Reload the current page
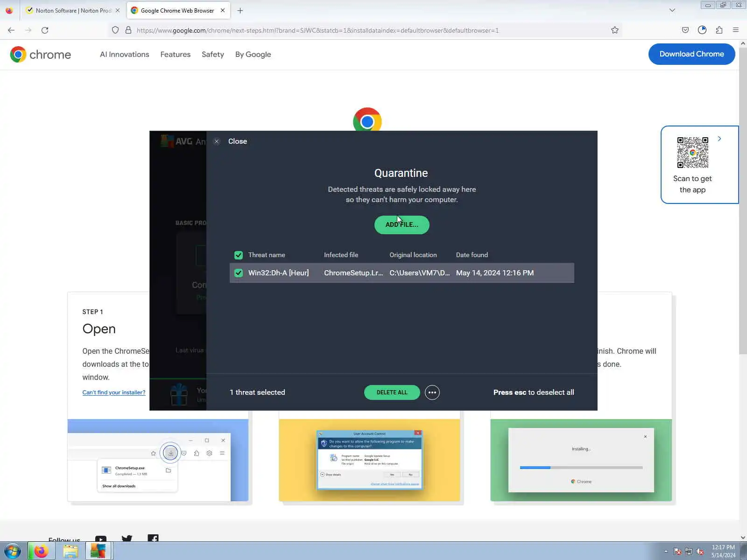Image resolution: width=747 pixels, height=560 pixels. click(x=45, y=30)
